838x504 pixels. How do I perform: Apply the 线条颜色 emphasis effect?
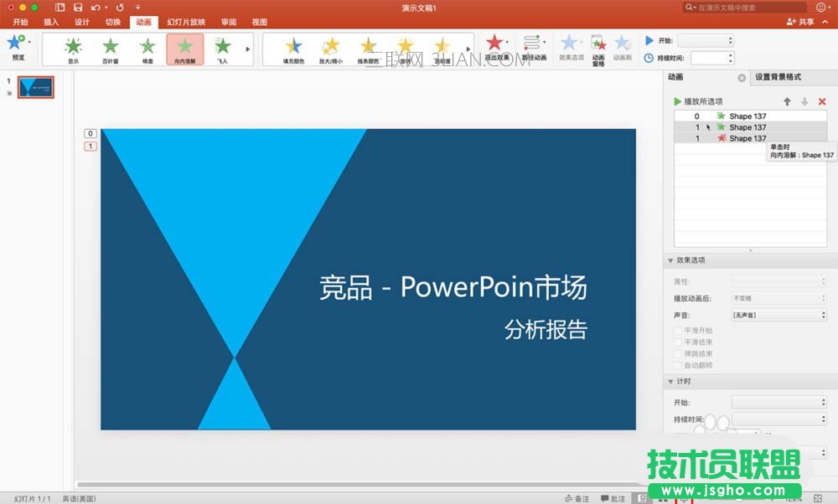(x=368, y=49)
